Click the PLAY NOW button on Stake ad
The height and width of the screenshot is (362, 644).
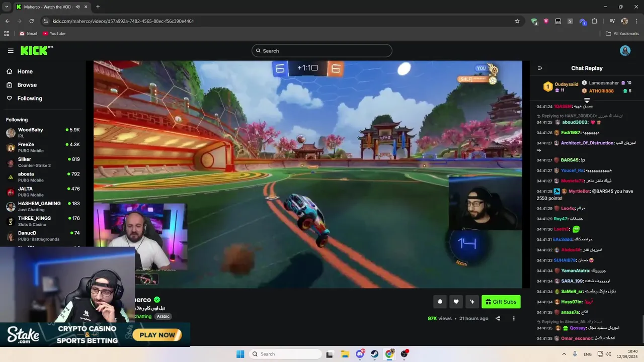coord(157,335)
